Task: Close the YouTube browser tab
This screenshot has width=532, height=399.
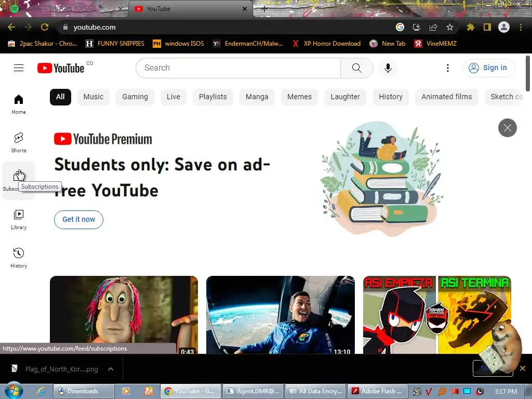Action: pyautogui.click(x=245, y=9)
